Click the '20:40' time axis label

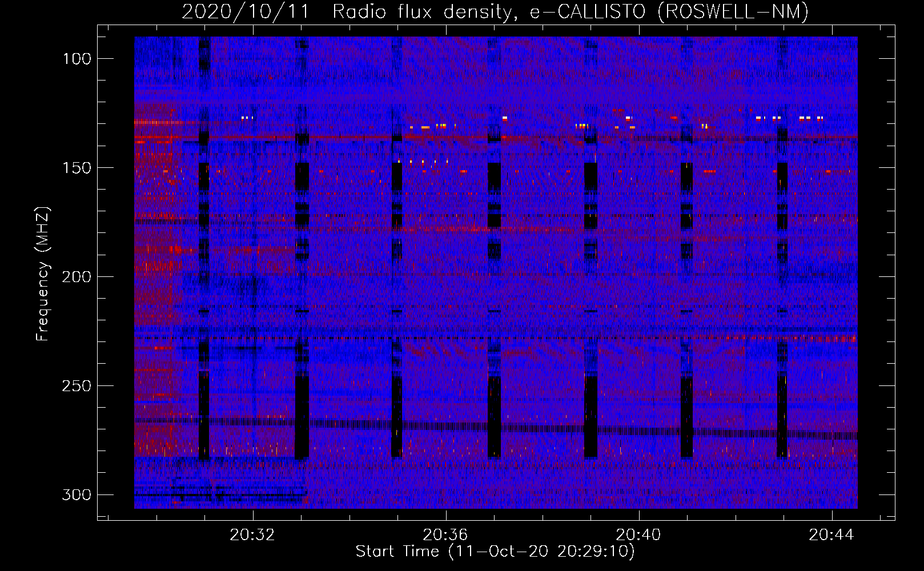coord(638,534)
